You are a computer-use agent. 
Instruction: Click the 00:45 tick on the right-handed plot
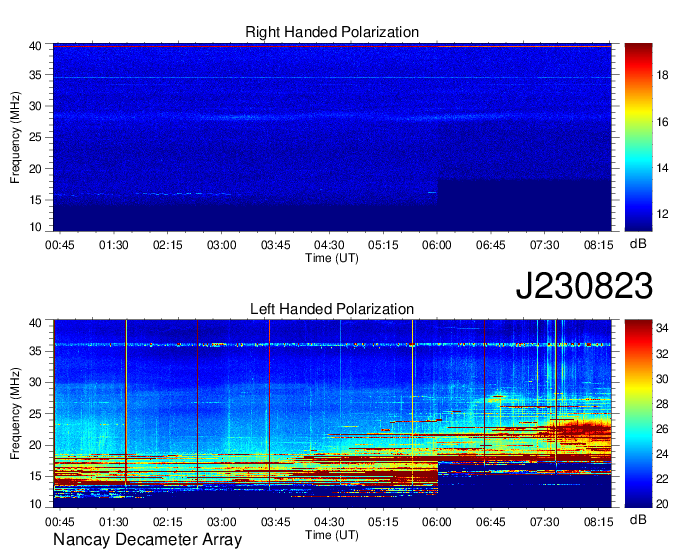(x=60, y=245)
